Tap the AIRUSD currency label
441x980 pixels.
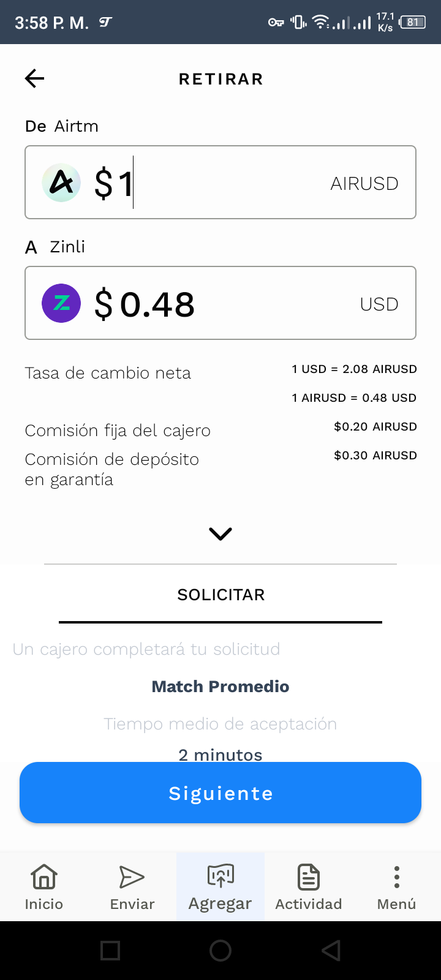click(364, 183)
